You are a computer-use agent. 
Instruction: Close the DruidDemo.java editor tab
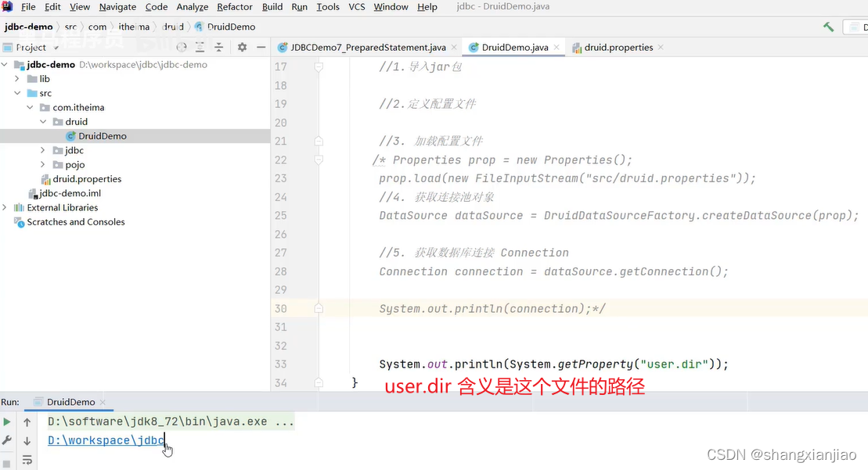coord(556,47)
